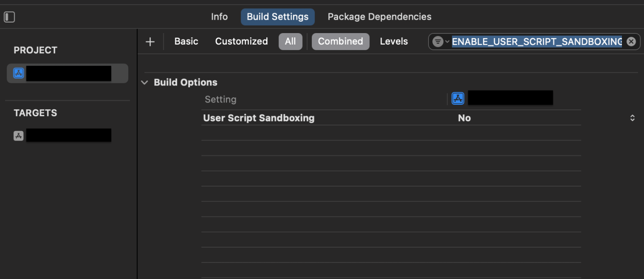Open the Package Dependencies tab

[379, 17]
